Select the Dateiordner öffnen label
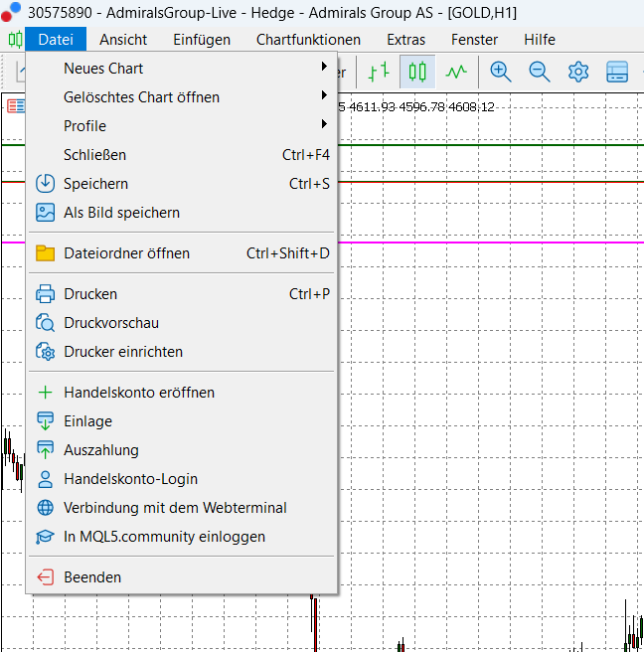The image size is (644, 652). click(126, 253)
